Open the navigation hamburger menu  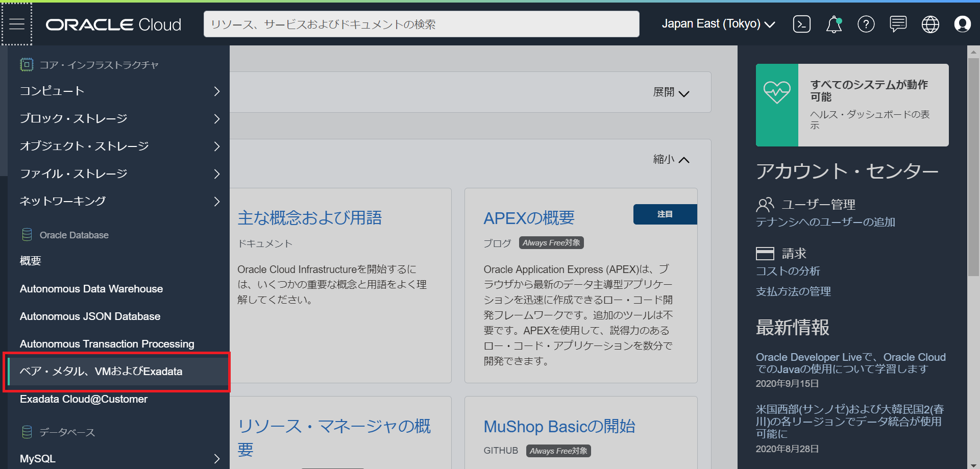[x=17, y=23]
